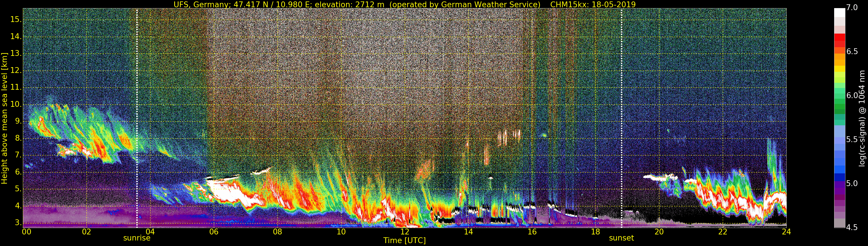
Task: Click the "7.0" colorbar tick label
Action: [x=852, y=8]
